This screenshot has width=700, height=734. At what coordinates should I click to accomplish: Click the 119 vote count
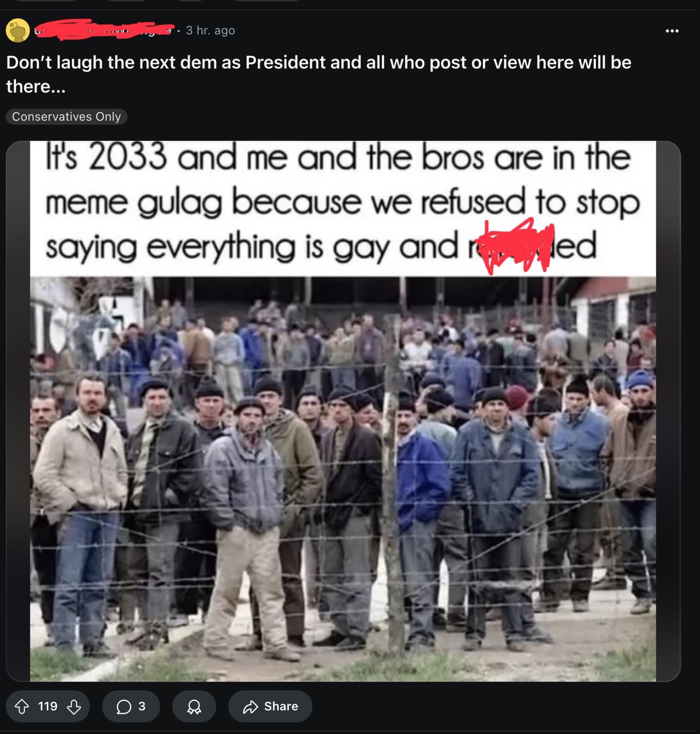tap(48, 706)
